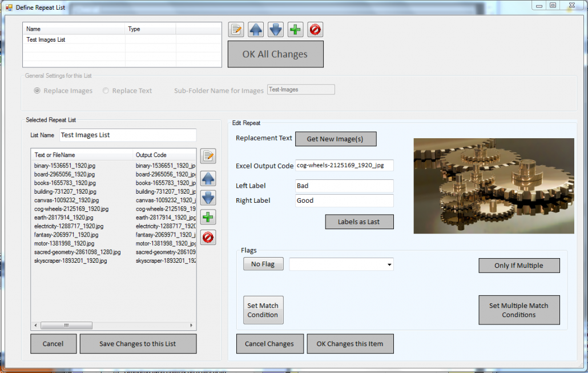
Task: Move selected file up with side arrow
Action: pos(208,178)
